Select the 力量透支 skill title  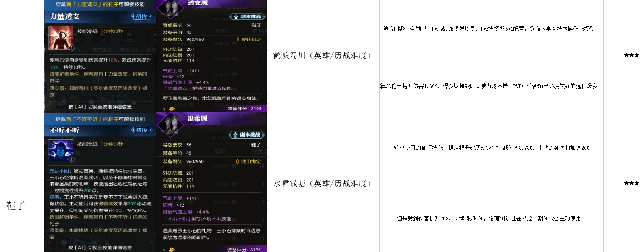point(64,16)
